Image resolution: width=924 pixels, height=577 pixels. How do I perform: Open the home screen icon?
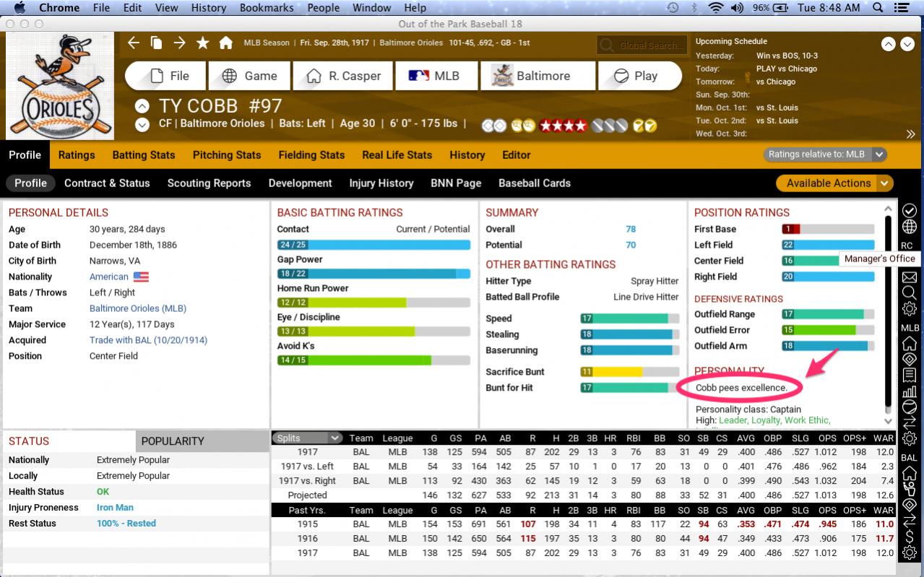pyautogui.click(x=226, y=43)
